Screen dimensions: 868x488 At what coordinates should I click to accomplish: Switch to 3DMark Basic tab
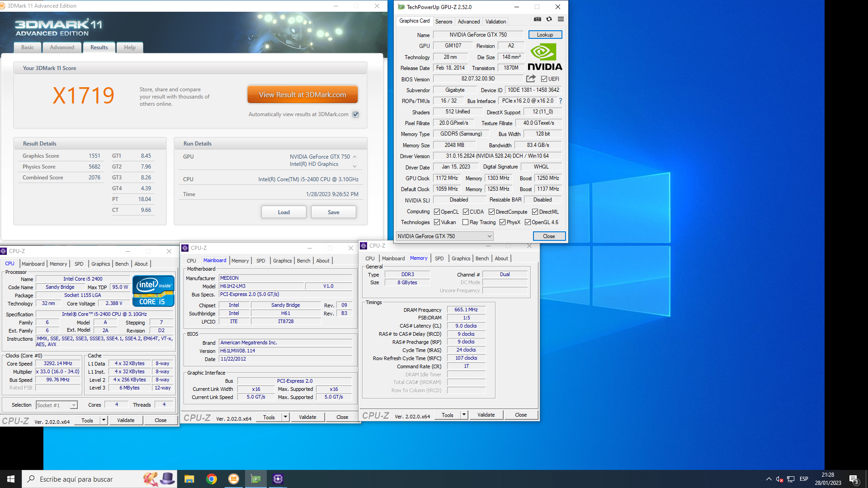[28, 47]
